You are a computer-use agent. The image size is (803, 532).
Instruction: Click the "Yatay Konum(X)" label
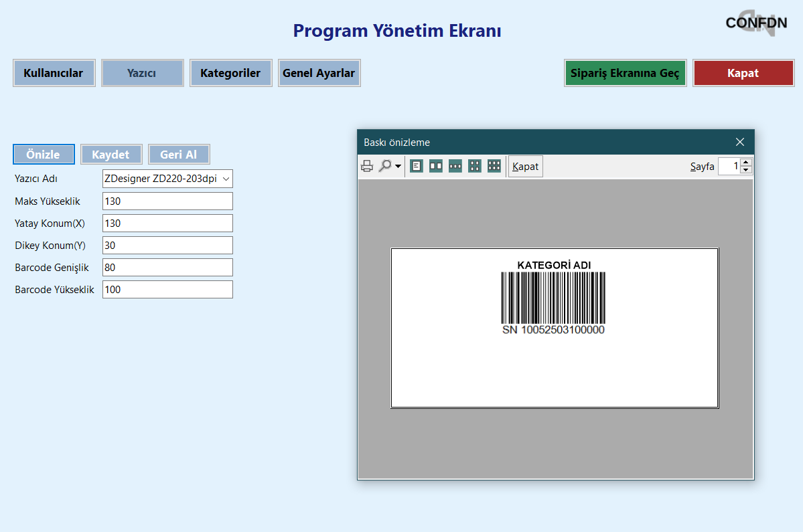tap(50, 223)
